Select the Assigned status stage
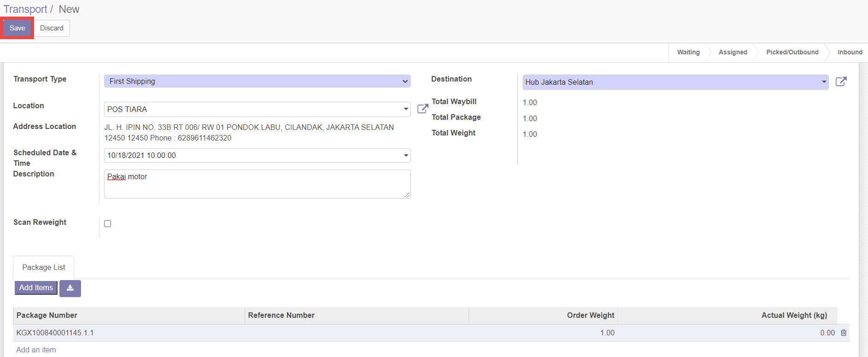 [733, 52]
